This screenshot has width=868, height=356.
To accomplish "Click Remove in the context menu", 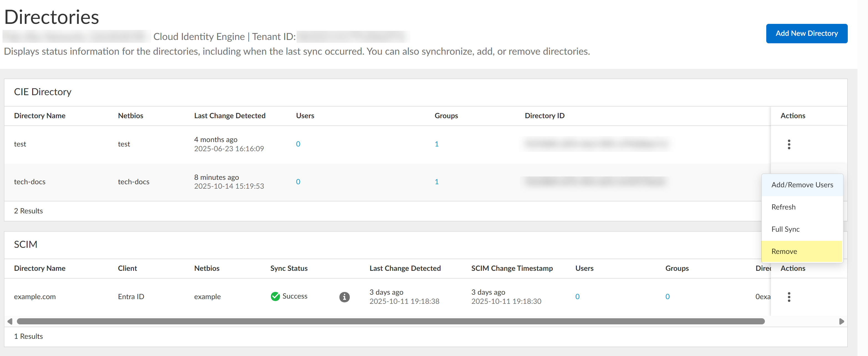I will [x=784, y=251].
